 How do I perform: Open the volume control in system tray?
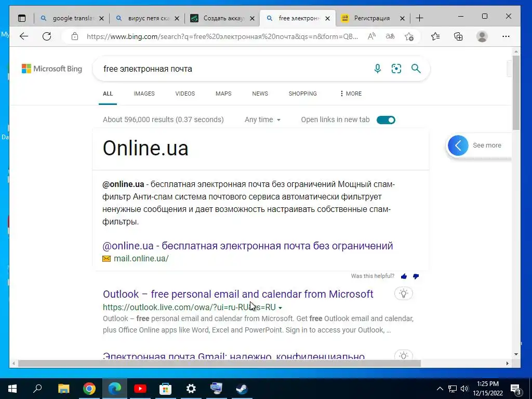pos(464,389)
